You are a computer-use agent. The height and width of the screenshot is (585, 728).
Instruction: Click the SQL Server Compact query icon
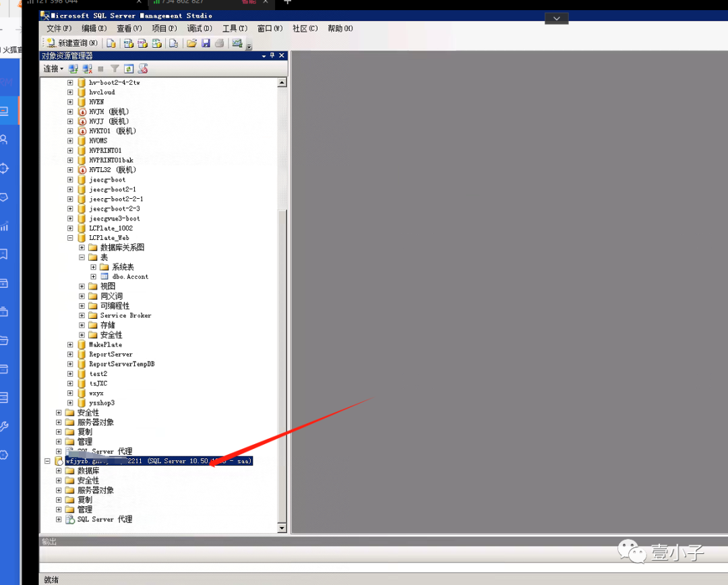173,43
